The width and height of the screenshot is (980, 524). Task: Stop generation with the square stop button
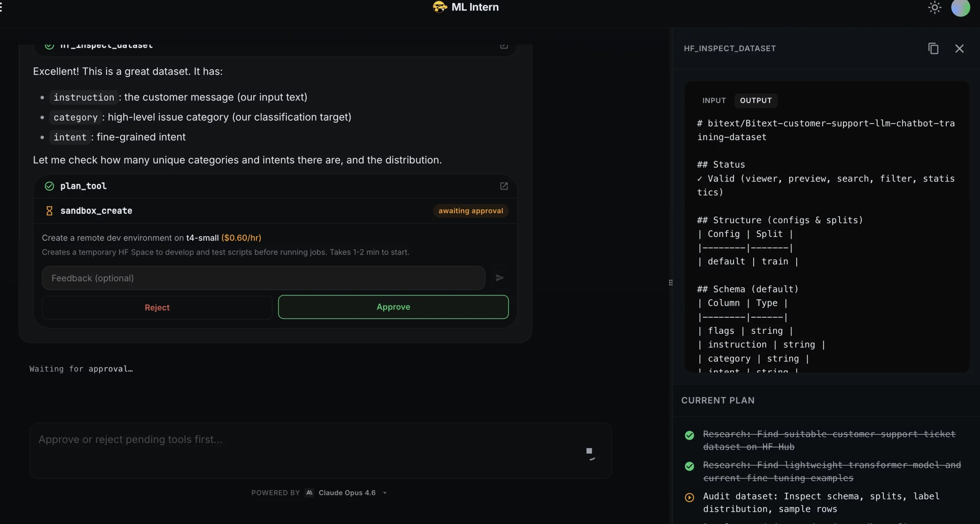[x=589, y=451]
